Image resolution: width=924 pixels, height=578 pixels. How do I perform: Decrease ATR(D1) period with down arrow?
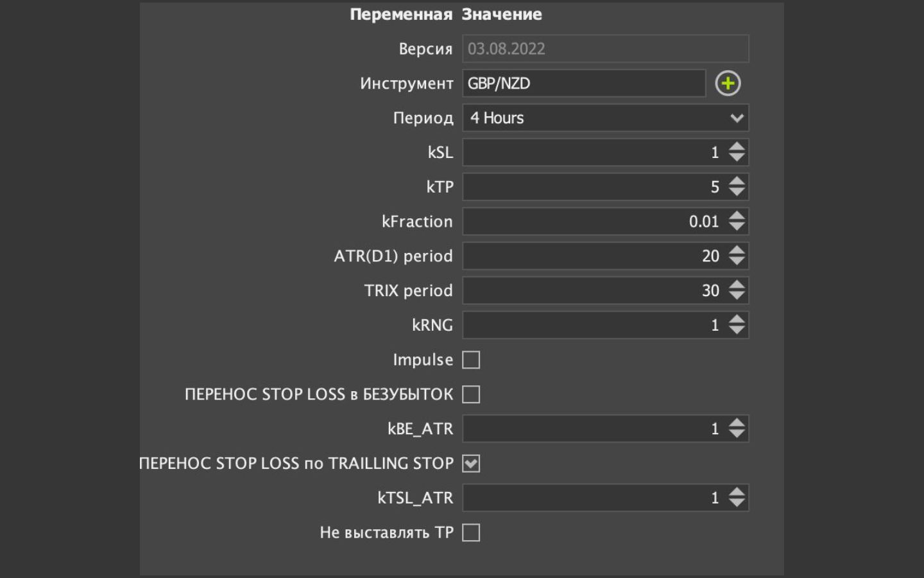pyautogui.click(x=737, y=261)
